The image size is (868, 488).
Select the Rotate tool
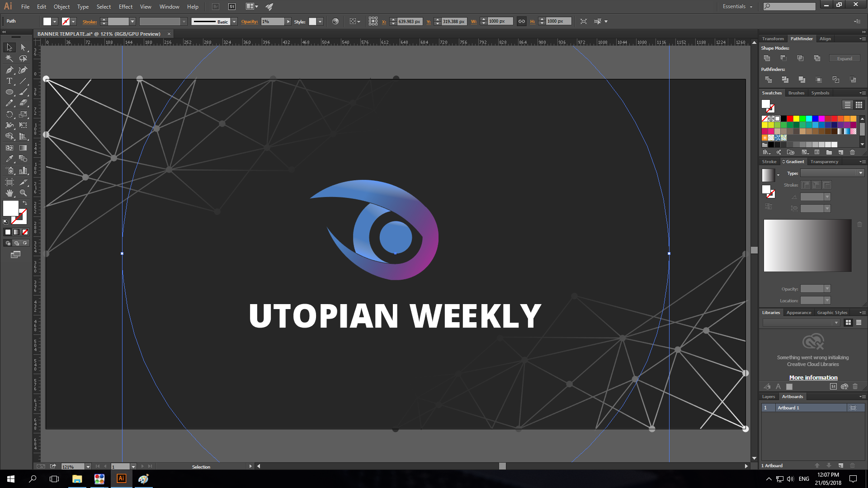(9, 114)
